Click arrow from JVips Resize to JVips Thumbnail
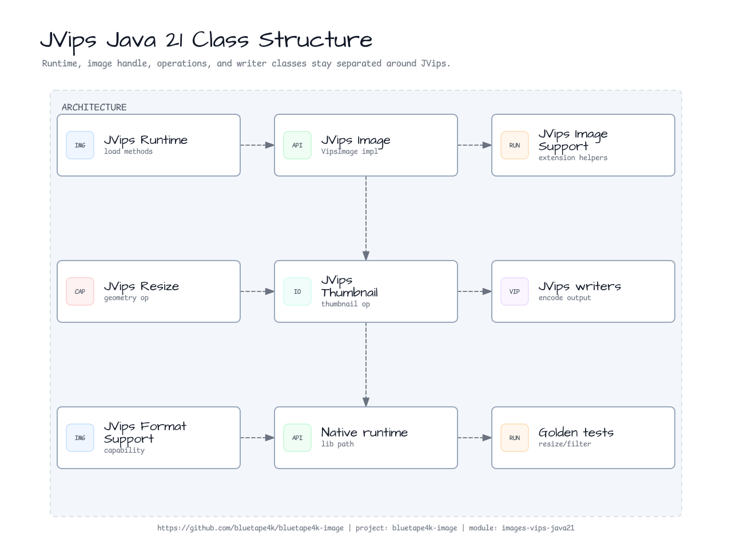The height and width of the screenshot is (560, 732). click(x=257, y=291)
